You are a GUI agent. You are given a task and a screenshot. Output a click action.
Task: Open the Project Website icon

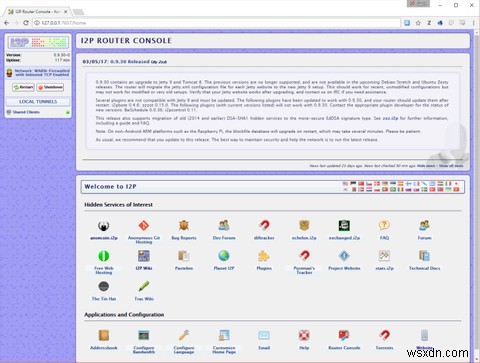click(344, 256)
